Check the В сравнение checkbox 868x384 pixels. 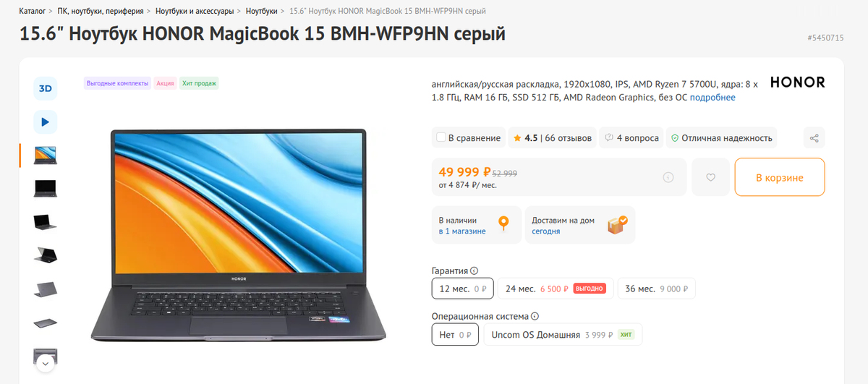tap(441, 137)
